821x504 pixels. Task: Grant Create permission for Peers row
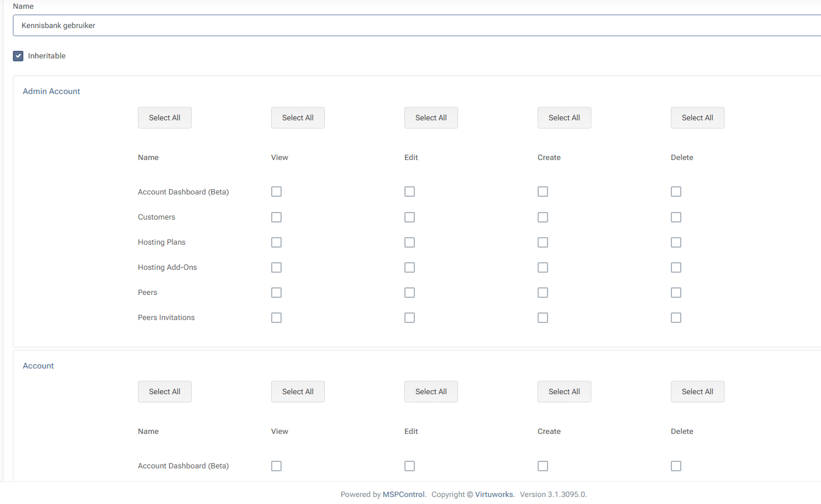coord(543,293)
